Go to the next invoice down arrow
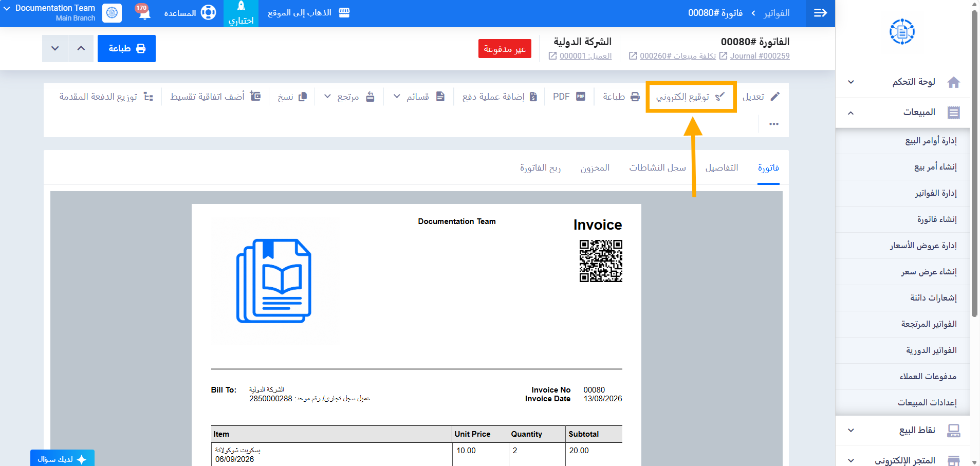Image resolution: width=980 pixels, height=466 pixels. tap(55, 48)
